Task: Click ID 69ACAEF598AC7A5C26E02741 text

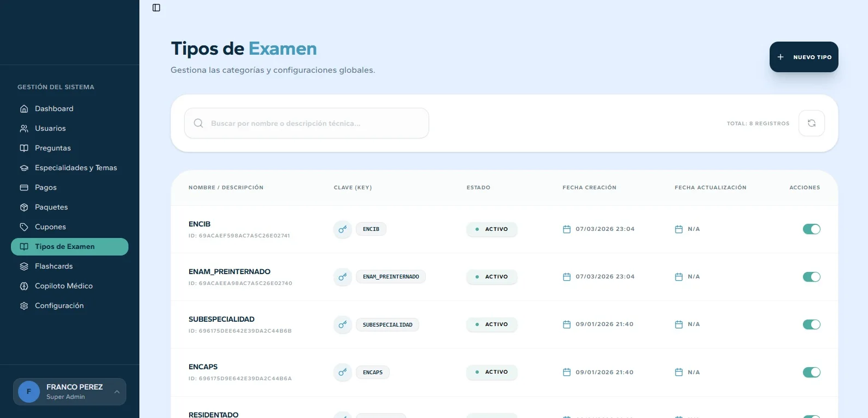Action: coord(239,236)
